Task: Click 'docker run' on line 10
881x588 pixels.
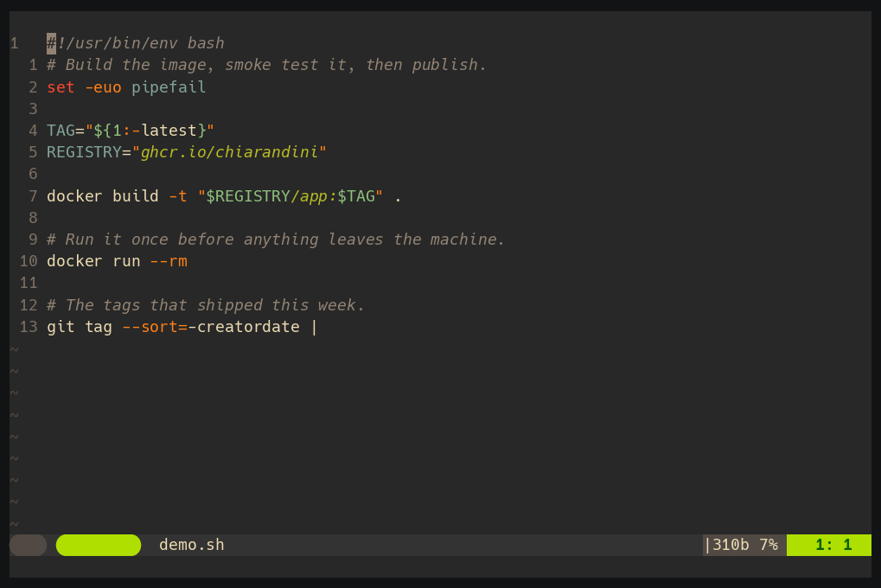Action: click(x=93, y=261)
